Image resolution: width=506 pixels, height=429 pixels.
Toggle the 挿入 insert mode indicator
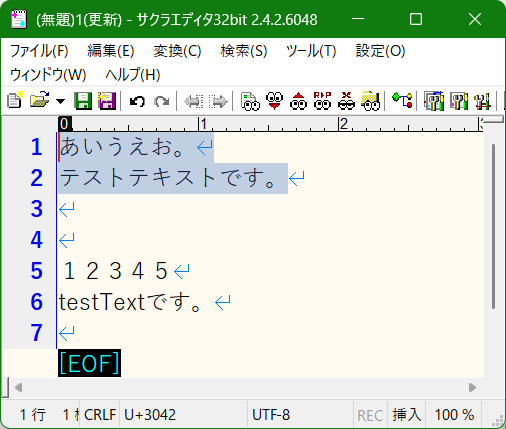[x=407, y=415]
